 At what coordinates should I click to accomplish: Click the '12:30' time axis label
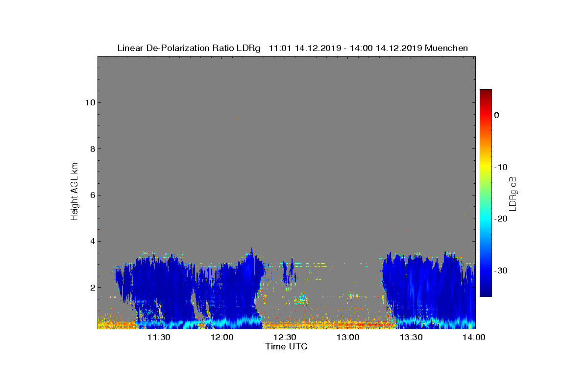285,338
